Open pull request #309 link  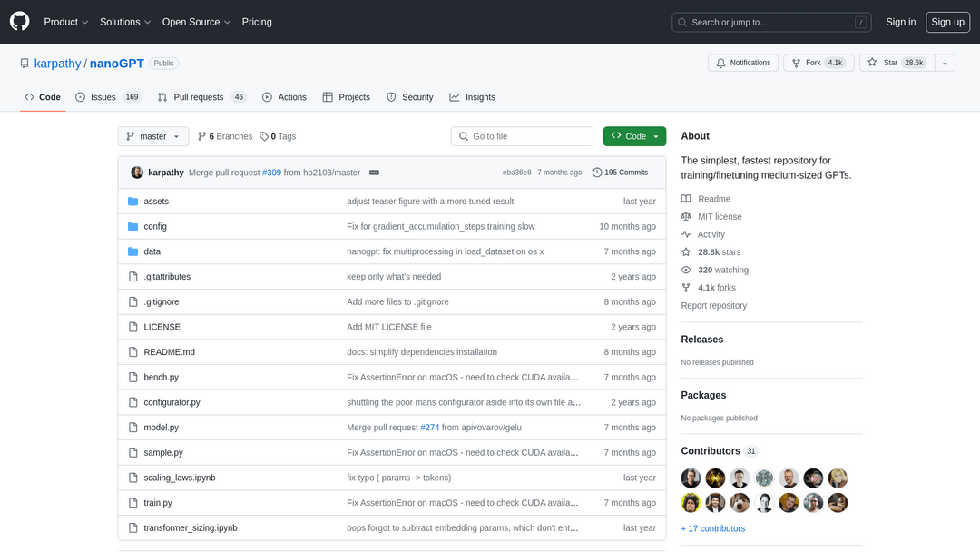(271, 172)
